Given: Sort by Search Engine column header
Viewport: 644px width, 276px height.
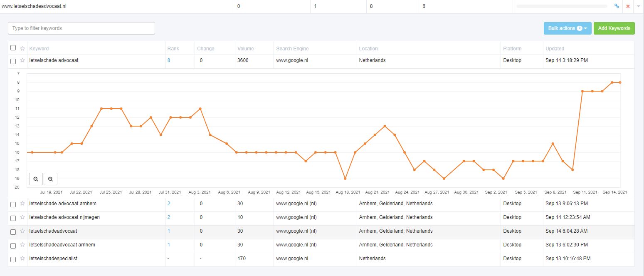Looking at the screenshot, I should (x=292, y=49).
